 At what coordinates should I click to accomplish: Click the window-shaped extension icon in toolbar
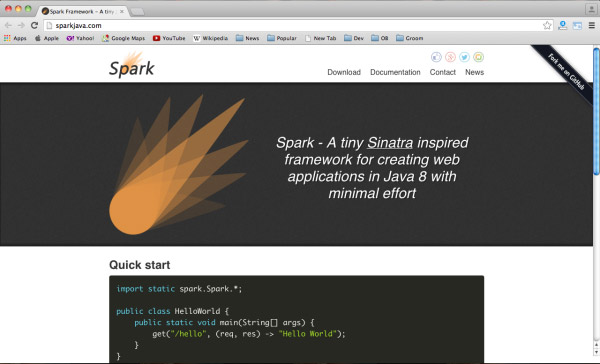[577, 26]
